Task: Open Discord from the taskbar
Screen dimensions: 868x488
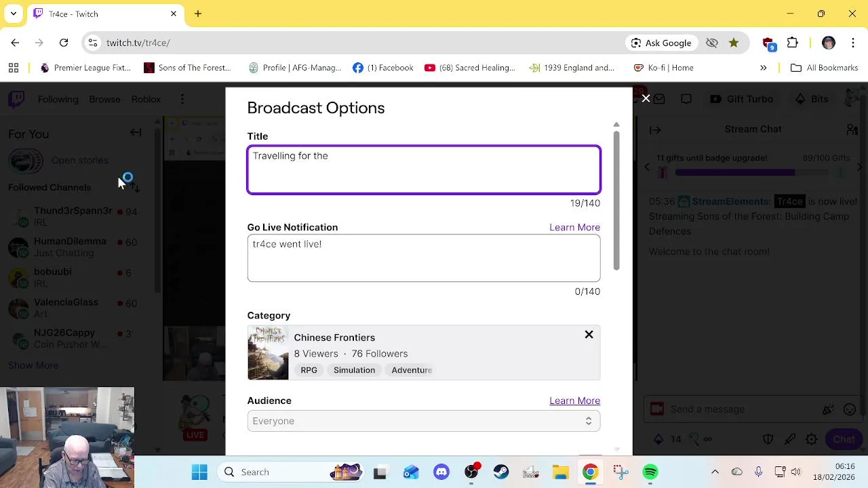Action: click(x=441, y=472)
